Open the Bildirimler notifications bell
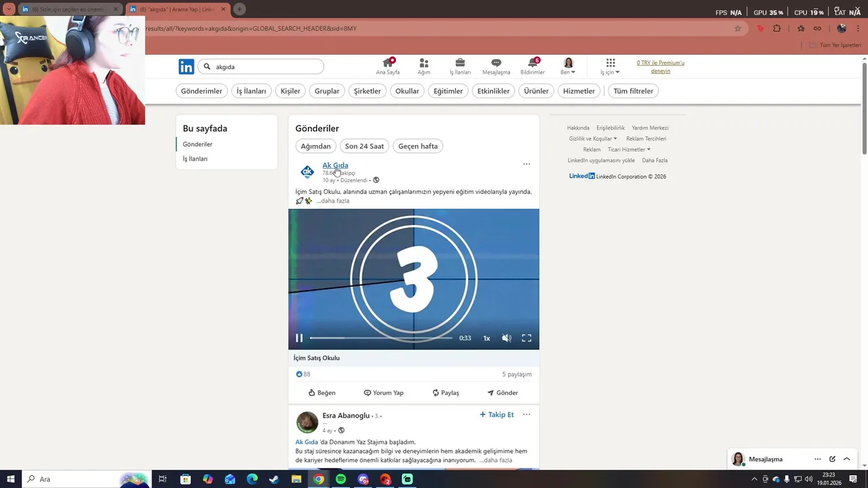The width and height of the screenshot is (868, 488). point(532,66)
